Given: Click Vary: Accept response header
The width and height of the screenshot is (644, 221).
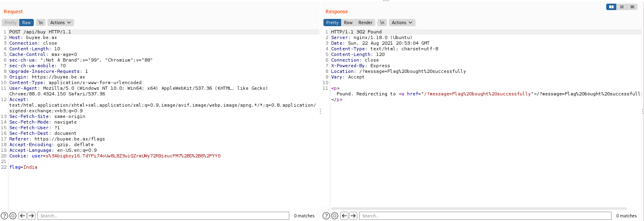Looking at the screenshot, I should pos(348,77).
